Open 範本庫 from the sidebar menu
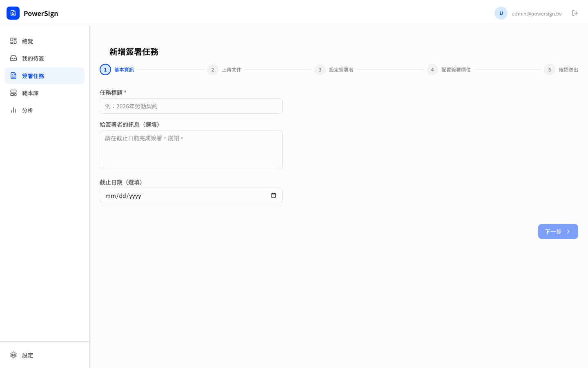 pyautogui.click(x=30, y=93)
